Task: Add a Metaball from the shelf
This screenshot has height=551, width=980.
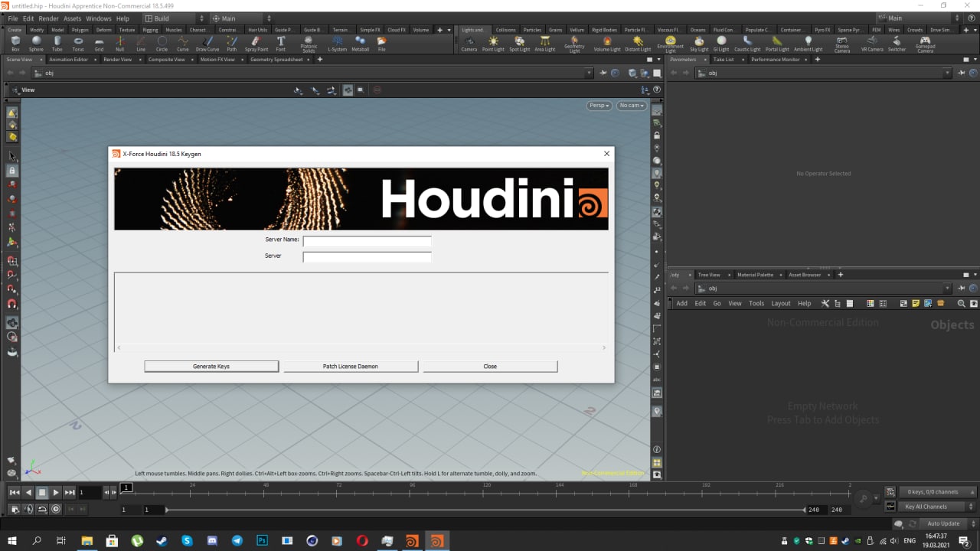Action: [x=360, y=44]
